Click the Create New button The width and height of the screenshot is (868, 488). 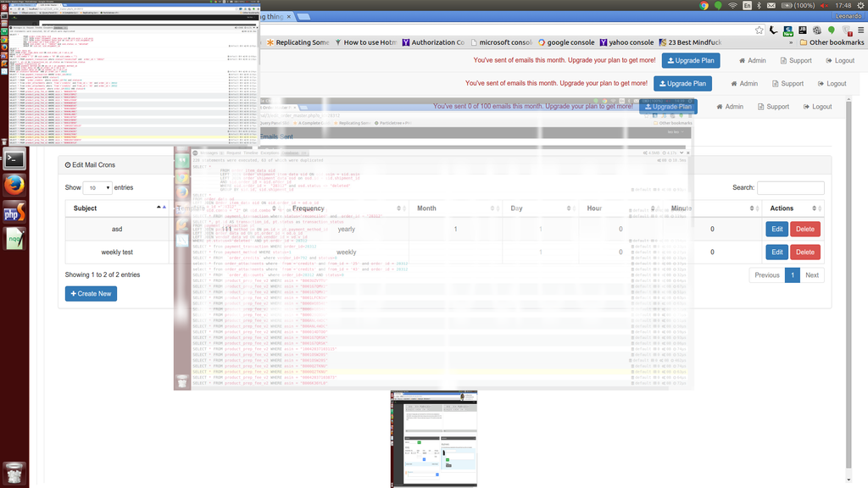pos(91,294)
